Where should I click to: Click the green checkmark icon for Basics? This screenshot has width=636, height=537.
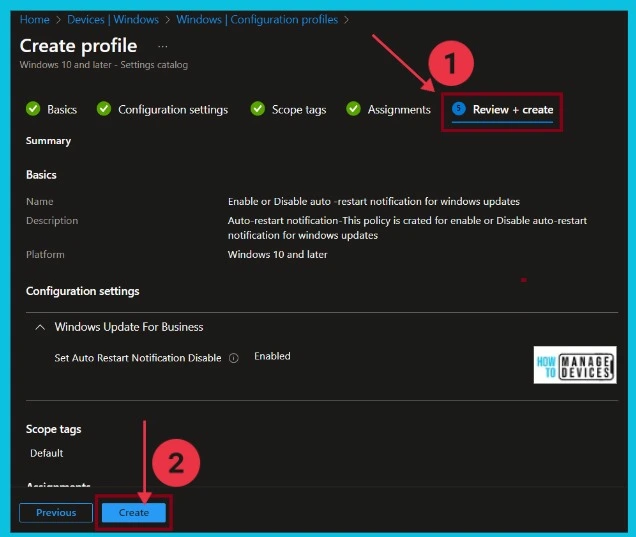point(33,109)
